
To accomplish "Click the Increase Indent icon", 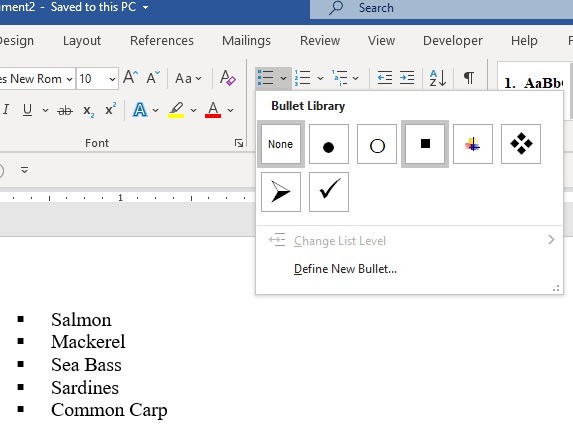I will click(407, 78).
